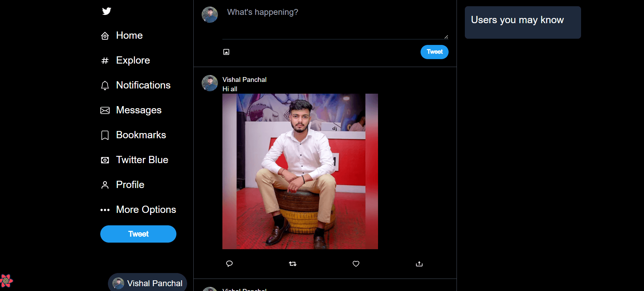Click the envelope Messages icon
Screen dimensions: 644x291
[x=105, y=110]
